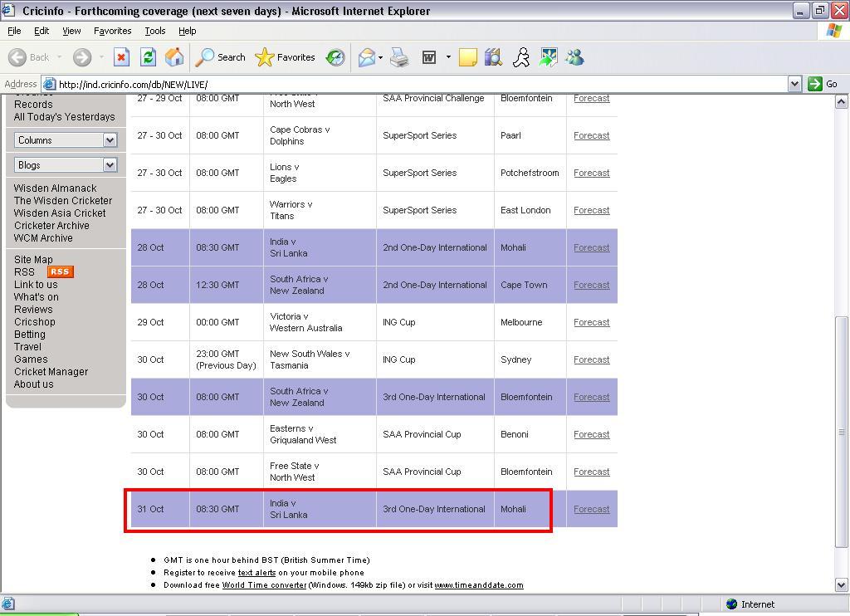Screen dimensions: 850x616
Task: Go to the Home page
Action: (174, 57)
